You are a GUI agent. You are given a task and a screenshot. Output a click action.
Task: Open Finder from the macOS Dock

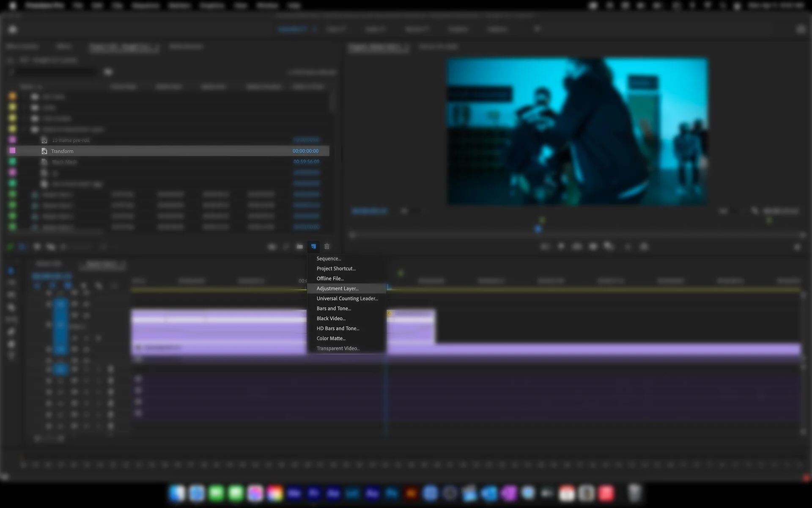(x=178, y=493)
